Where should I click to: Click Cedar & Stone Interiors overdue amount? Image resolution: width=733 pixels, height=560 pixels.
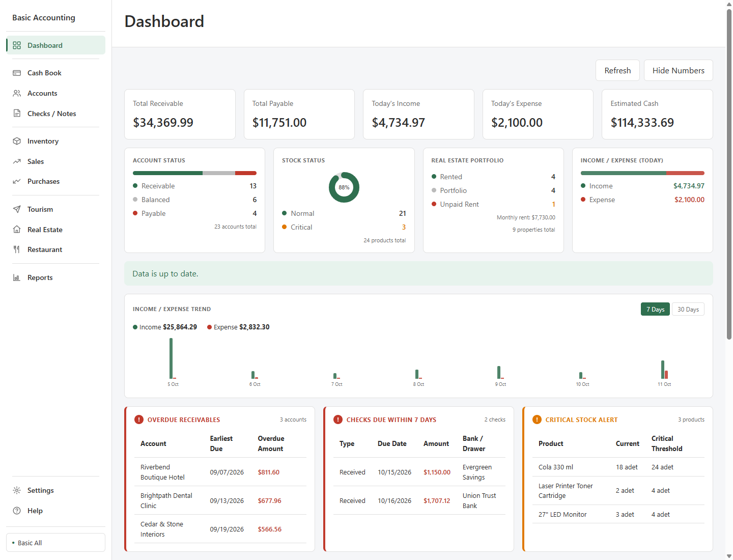pos(269,529)
